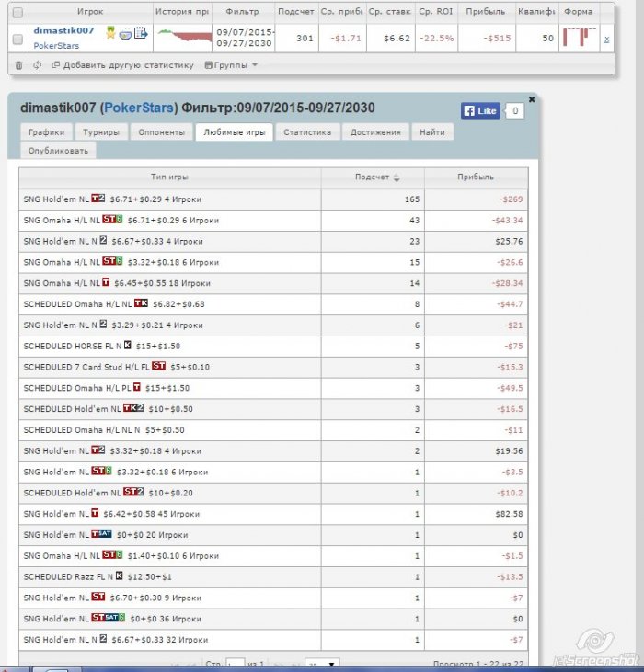644x672 pixels.
Task: Open the rows-per-page dropdown at the table bottom
Action: pyautogui.click(x=322, y=664)
